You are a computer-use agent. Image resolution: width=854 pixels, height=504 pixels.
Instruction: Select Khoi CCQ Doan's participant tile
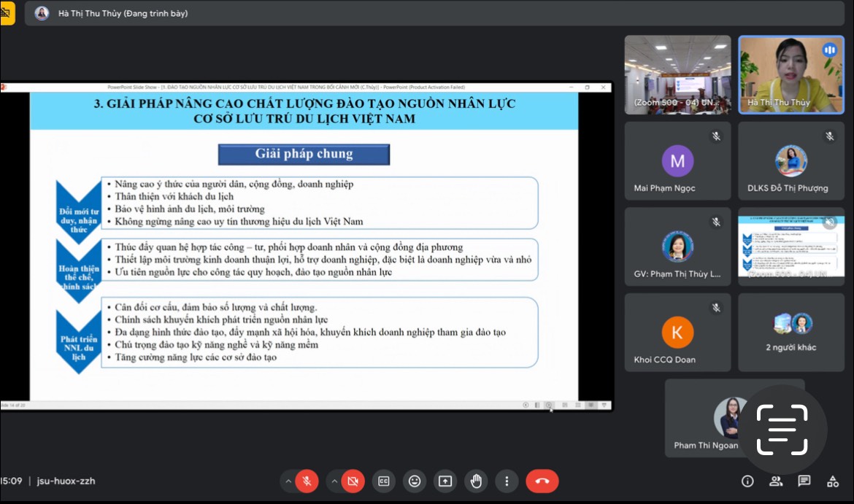pyautogui.click(x=677, y=333)
